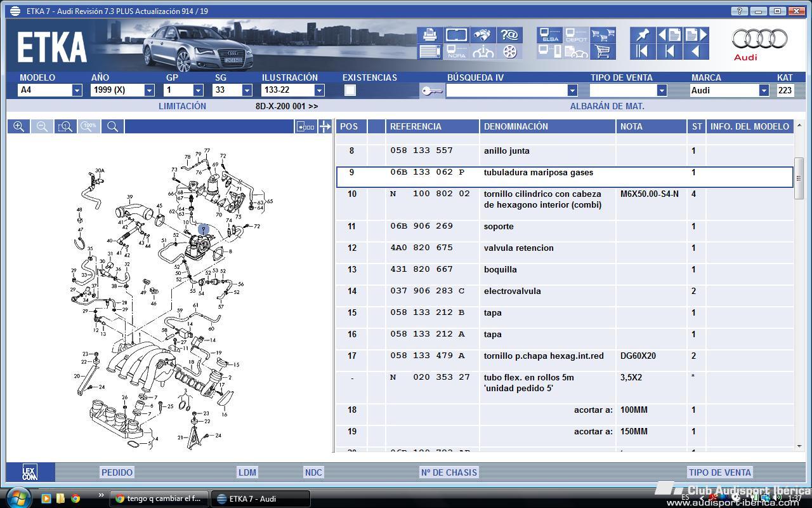The height and width of the screenshot is (508, 812).
Task: Click the plain magnifier icon above illustration
Action: pyautogui.click(x=112, y=126)
